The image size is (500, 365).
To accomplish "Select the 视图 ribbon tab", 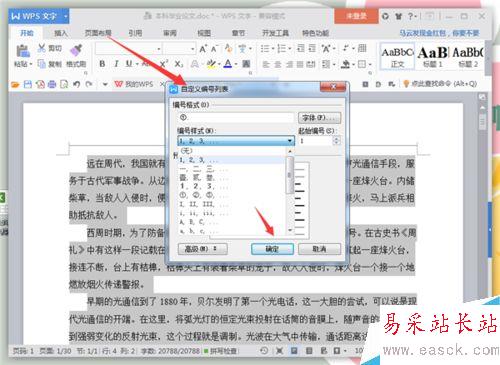I will [x=204, y=33].
